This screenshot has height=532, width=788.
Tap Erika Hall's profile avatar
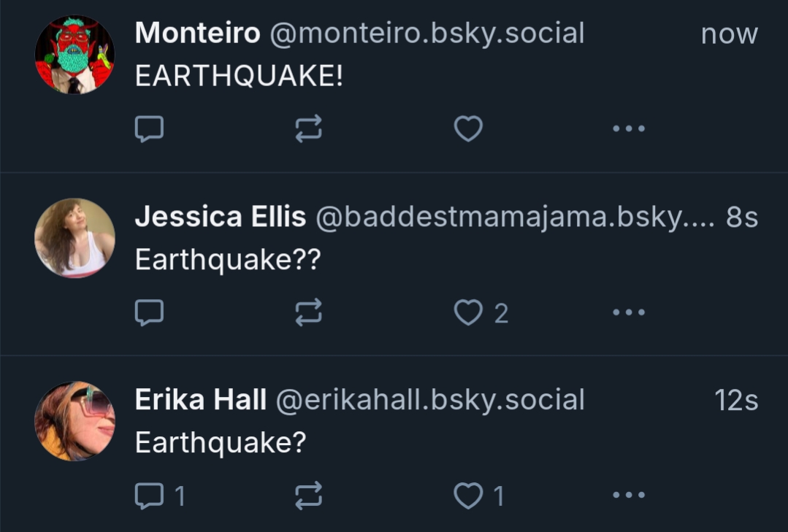[x=74, y=421]
